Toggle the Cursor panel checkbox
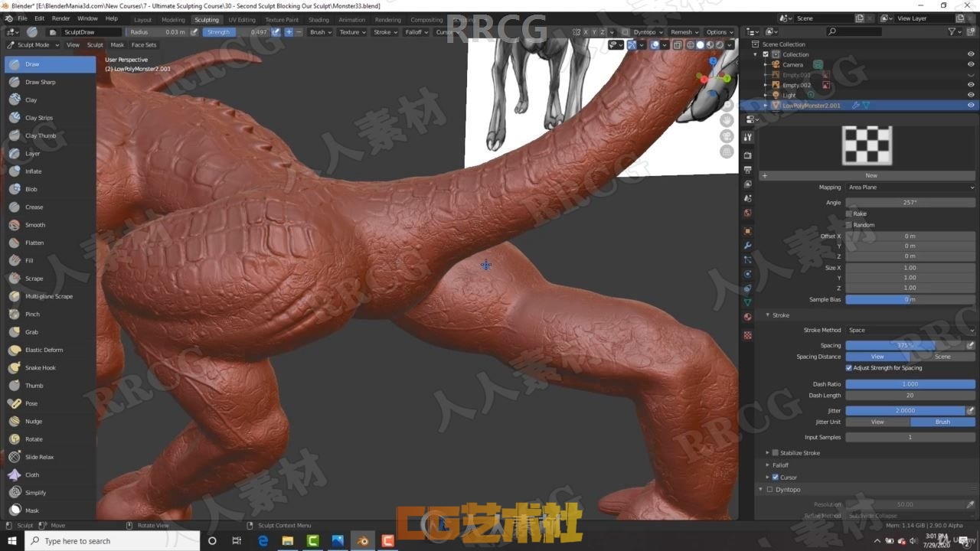Screen dimensions: 980x551 [x=775, y=478]
